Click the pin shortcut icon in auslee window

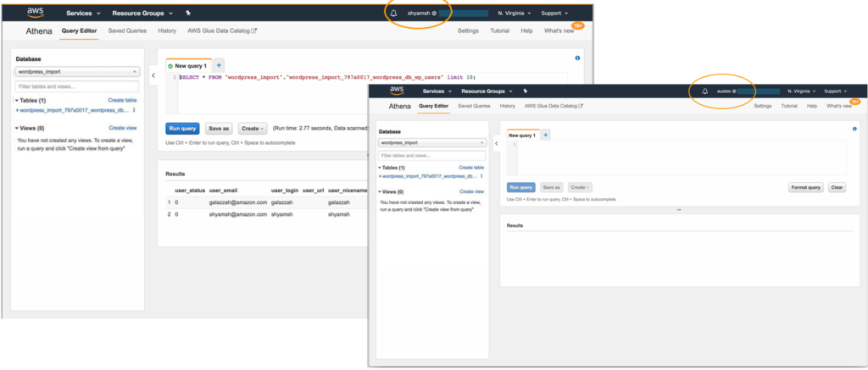(x=525, y=91)
